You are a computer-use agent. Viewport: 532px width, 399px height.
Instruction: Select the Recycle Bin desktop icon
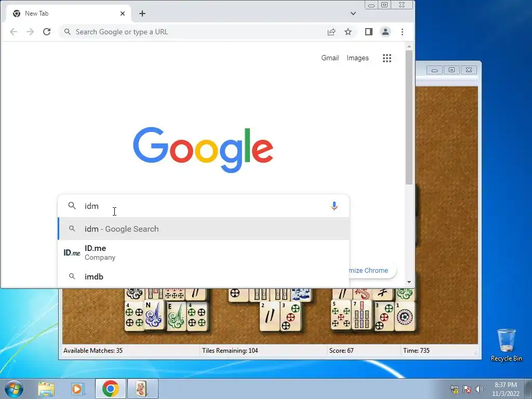pos(506,345)
